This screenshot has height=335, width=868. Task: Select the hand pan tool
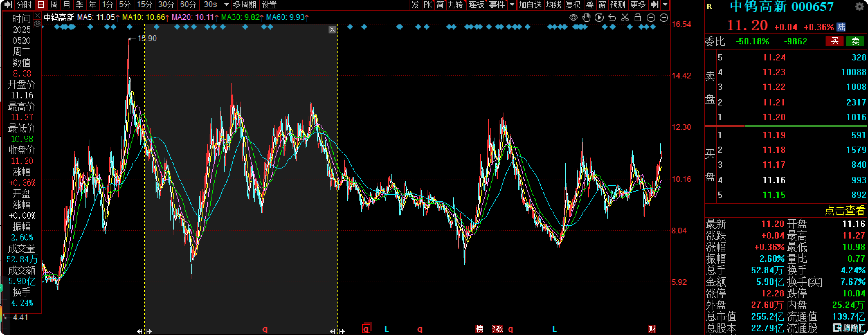click(586, 18)
